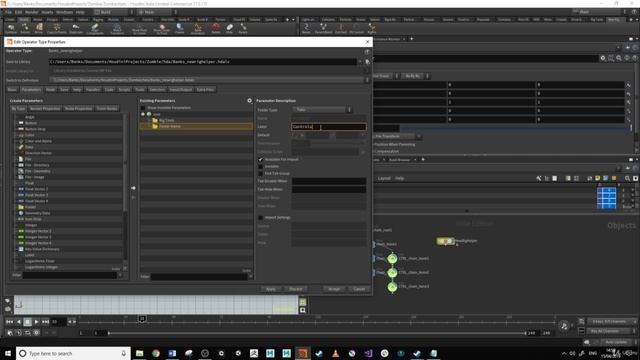The image size is (640, 360).
Task: Toggle Show Invisible Parameters checkbox
Action: pos(142,108)
